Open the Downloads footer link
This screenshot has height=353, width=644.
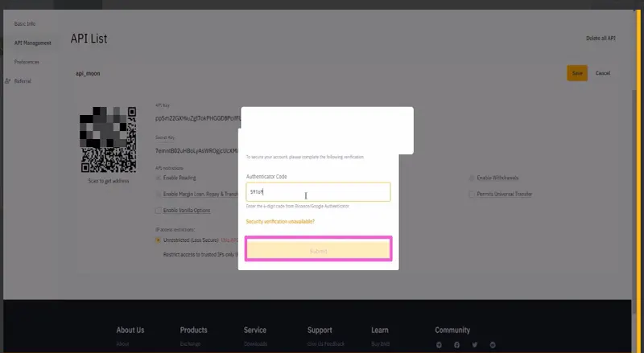255,344
